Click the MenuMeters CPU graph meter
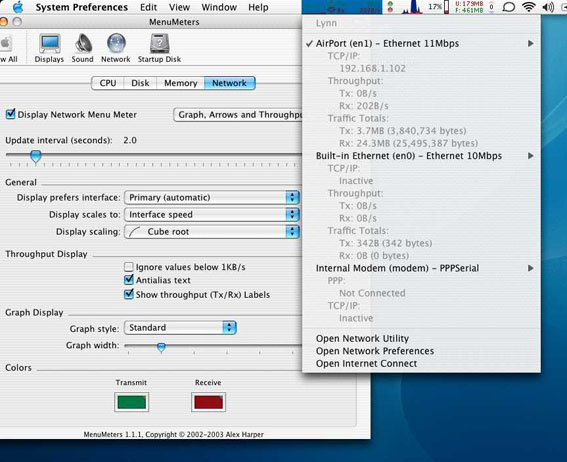The height and width of the screenshot is (462, 567). 412,7
